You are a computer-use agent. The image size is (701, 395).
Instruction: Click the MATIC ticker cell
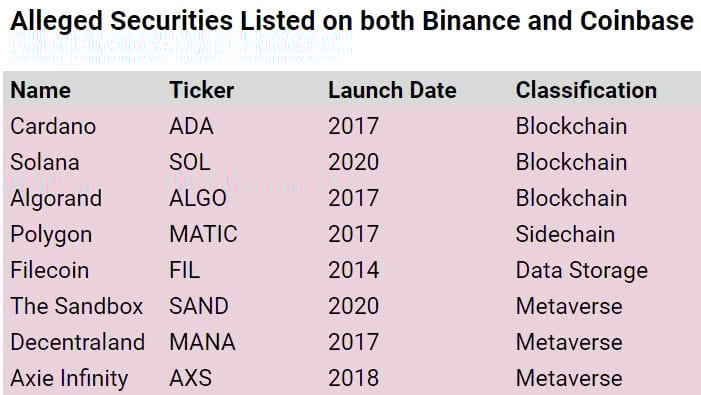tap(203, 234)
